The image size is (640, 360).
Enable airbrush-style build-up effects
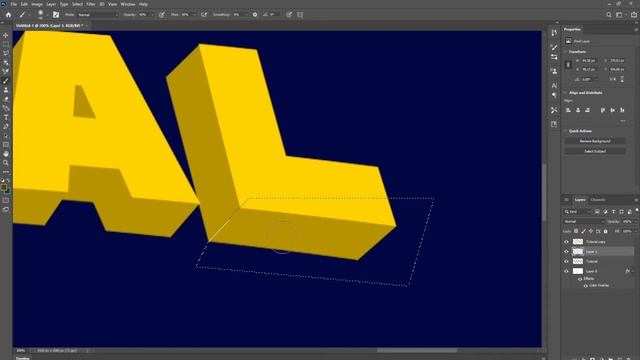click(204, 15)
